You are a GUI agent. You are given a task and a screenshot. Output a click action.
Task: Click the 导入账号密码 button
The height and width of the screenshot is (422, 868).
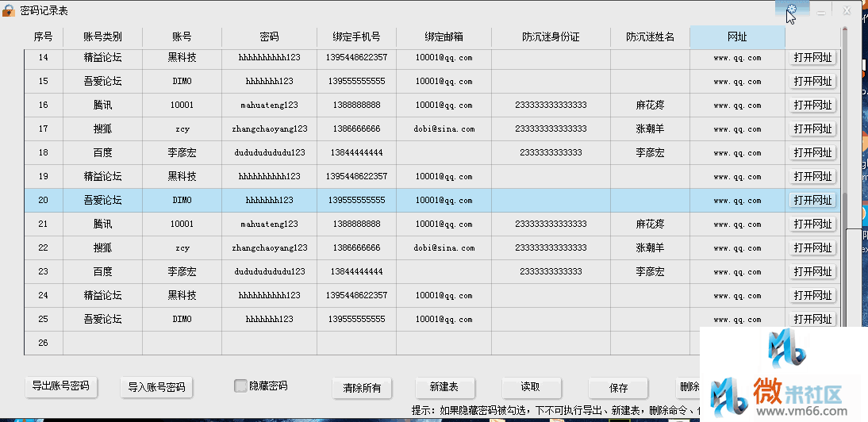[156, 387]
